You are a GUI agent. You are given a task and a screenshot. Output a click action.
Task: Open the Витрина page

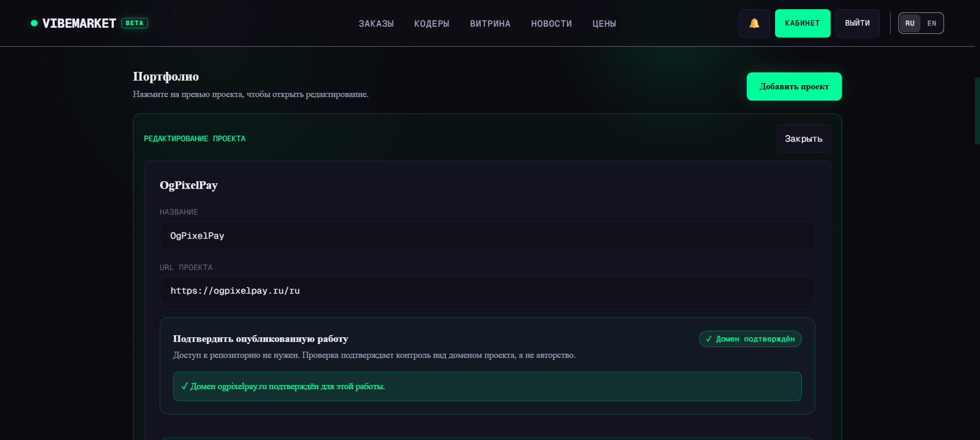490,24
